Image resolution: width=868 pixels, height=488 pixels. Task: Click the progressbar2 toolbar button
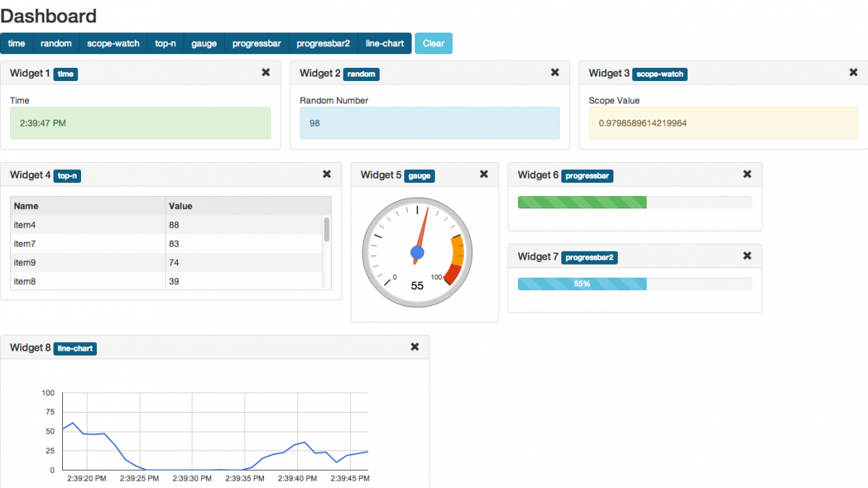pos(323,43)
